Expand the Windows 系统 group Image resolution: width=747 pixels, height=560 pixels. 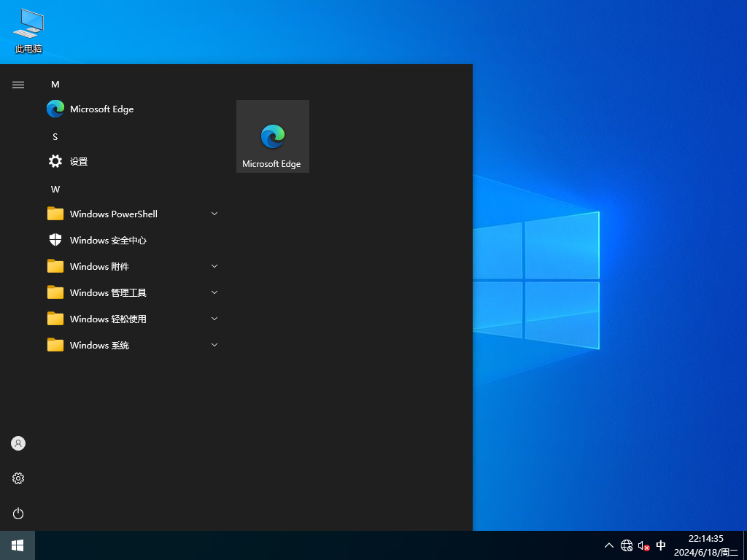coord(214,345)
